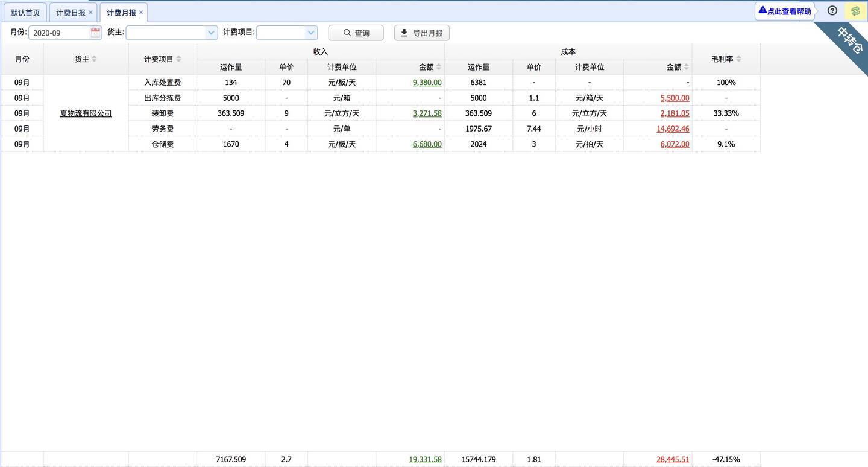The image size is (868, 467).
Task: Select the 计费月报 tab
Action: 121,12
